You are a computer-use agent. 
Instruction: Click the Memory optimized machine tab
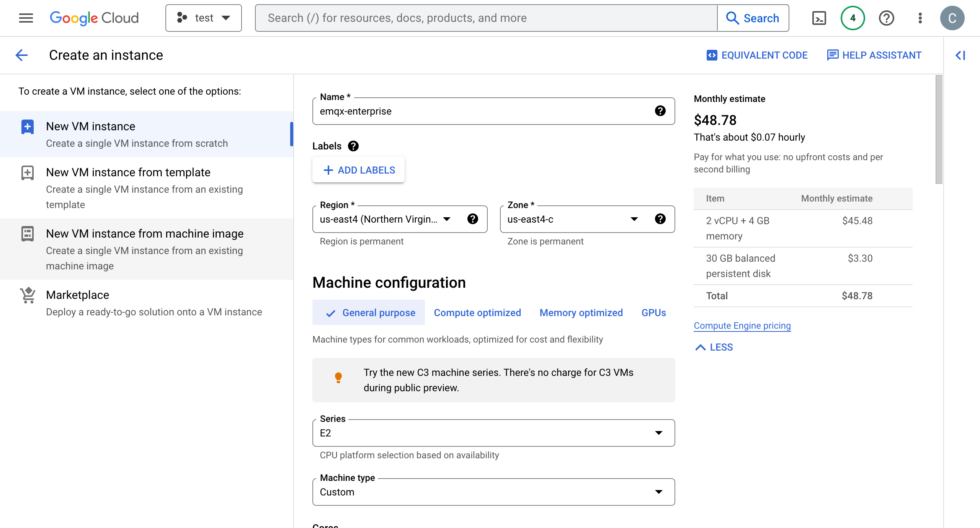click(x=581, y=313)
